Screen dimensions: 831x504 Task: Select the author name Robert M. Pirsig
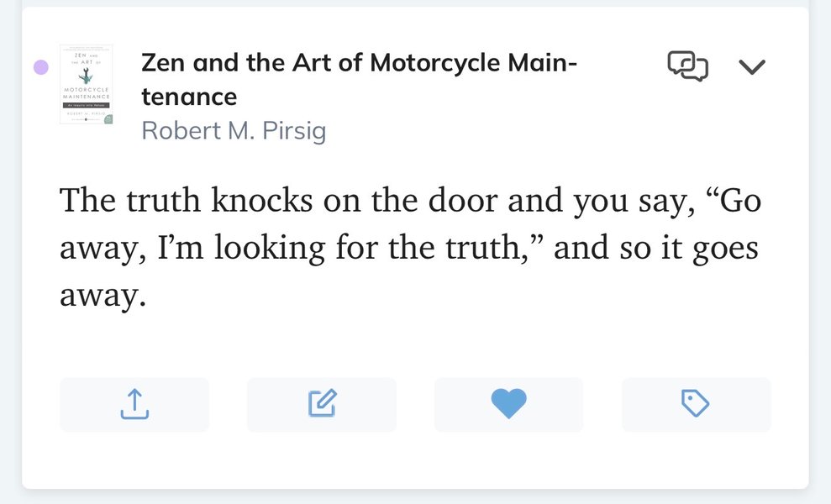click(x=233, y=131)
